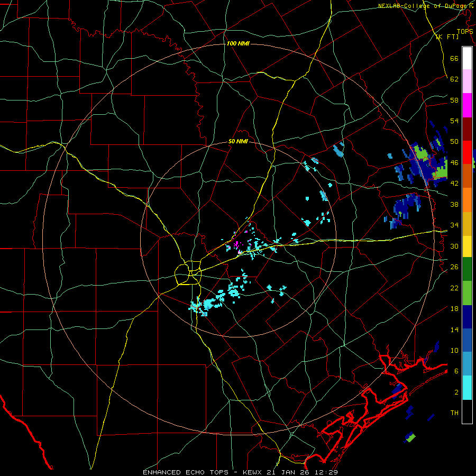Click the legend value "10"
This screenshot has height=476, width=476.
pos(454,350)
